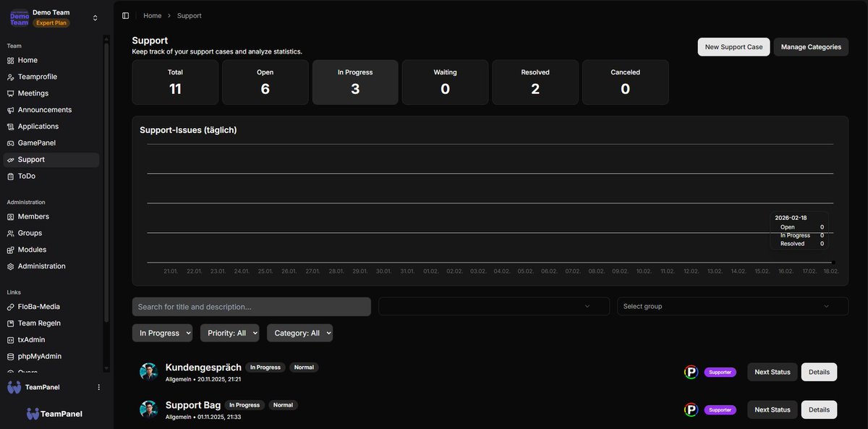Expand the Select group dropdown
The width and height of the screenshot is (868, 429).
(732, 306)
